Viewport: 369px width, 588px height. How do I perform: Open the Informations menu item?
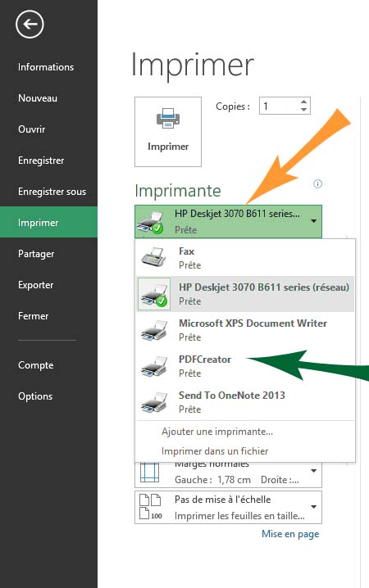tap(46, 67)
